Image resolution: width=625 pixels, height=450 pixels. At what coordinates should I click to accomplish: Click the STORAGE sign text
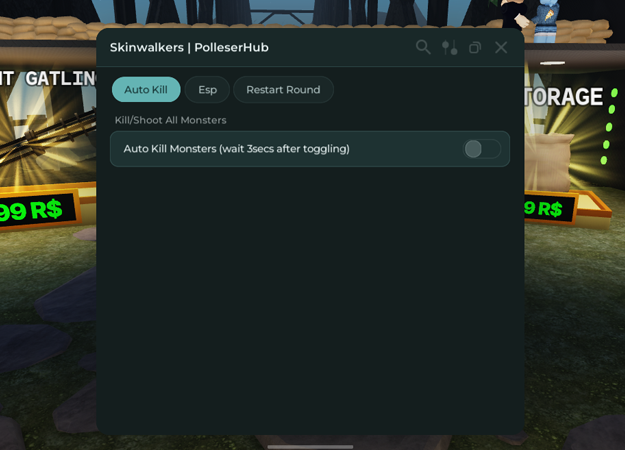(x=564, y=96)
